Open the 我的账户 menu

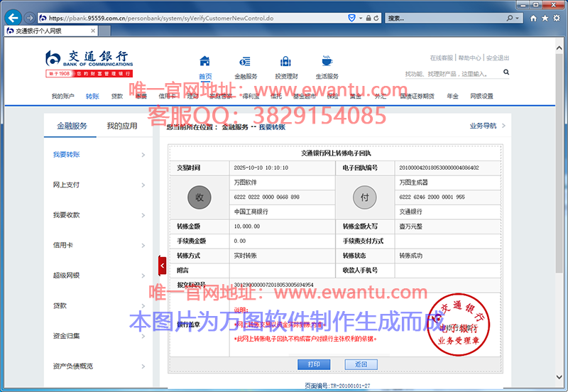point(62,96)
